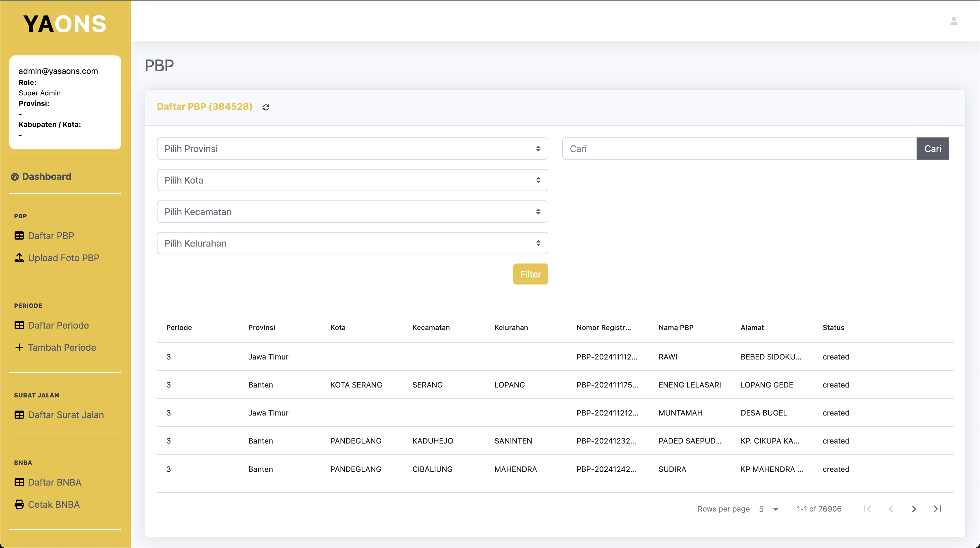Click the Kecamatan column header
Image resolution: width=980 pixels, height=548 pixels.
(x=431, y=327)
